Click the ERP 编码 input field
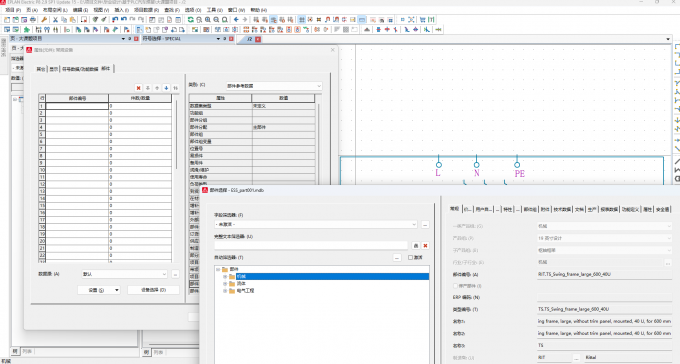This screenshot has height=364, width=680. point(604,297)
